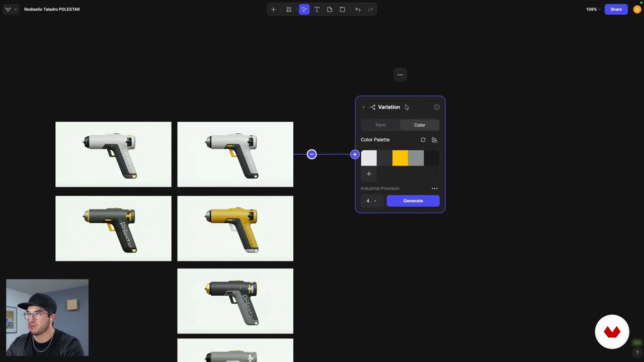Click the palette from image icon
The height and width of the screenshot is (362, 644).
coord(435,140)
